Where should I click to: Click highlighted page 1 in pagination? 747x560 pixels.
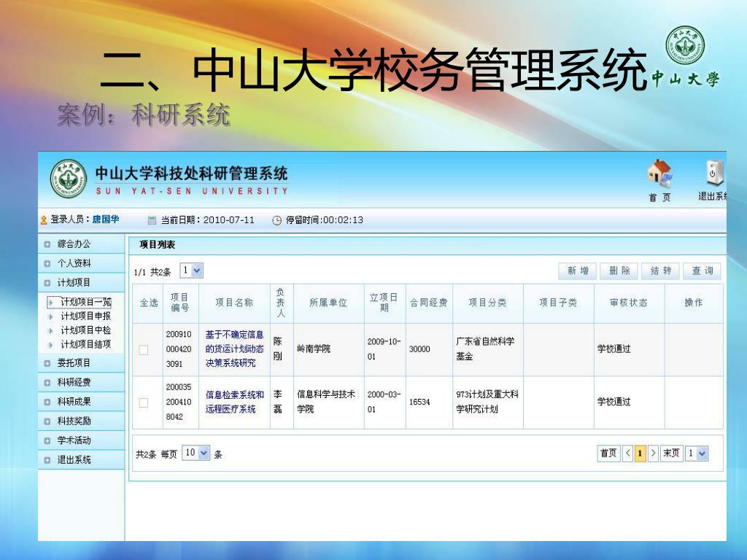pos(640,453)
